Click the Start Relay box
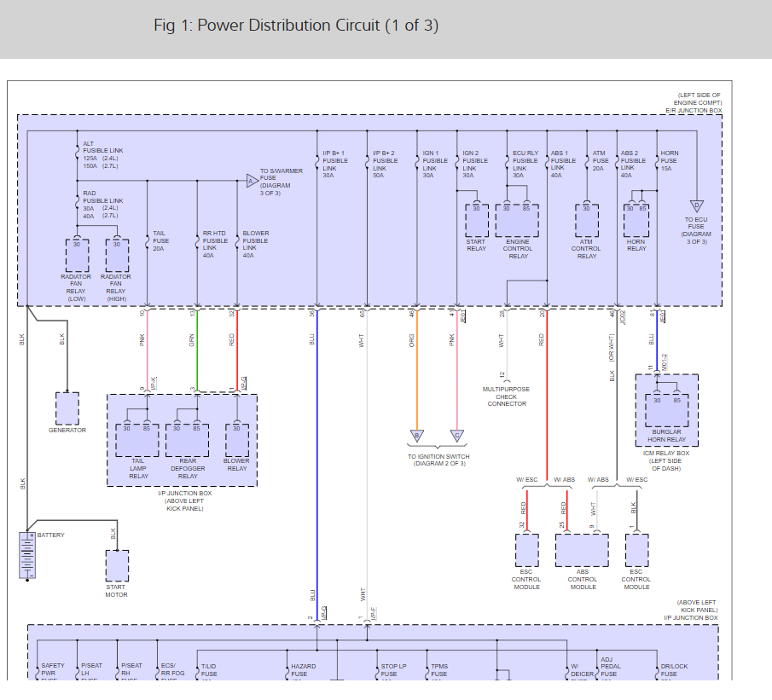772x700 pixels. point(476,220)
